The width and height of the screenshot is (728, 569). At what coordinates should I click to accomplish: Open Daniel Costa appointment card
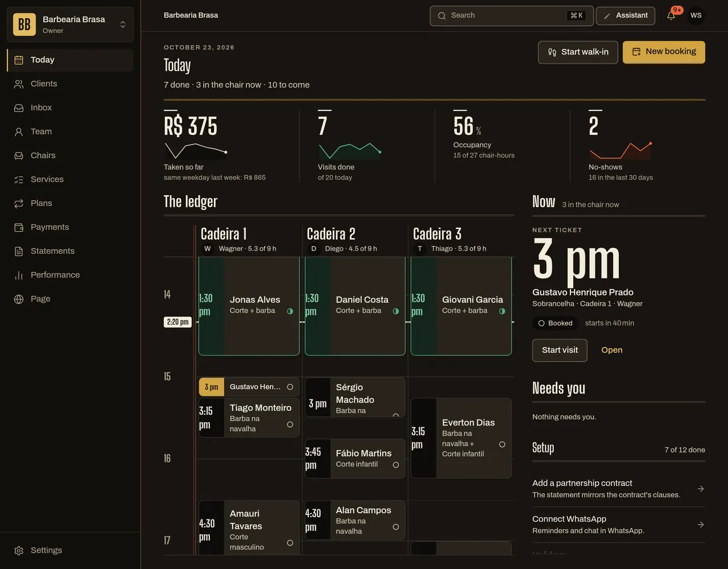[355, 306]
